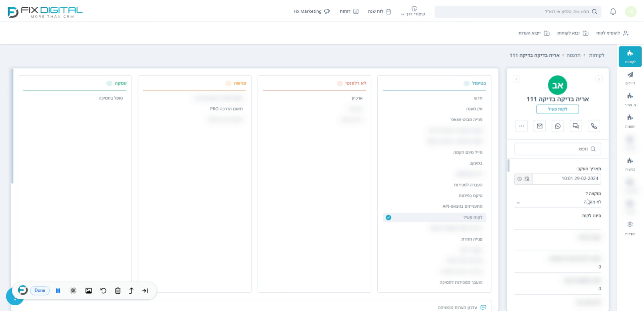Open the three-dots more actions menu
This screenshot has width=644, height=311.
point(521,126)
